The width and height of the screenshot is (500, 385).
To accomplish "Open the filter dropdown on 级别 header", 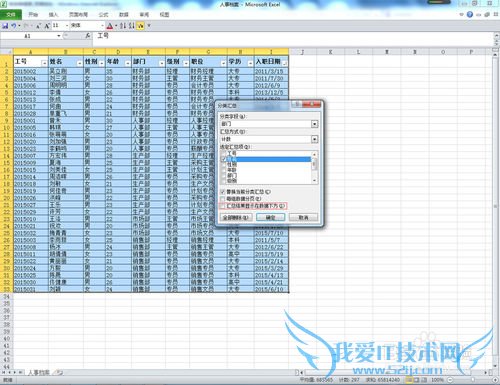I will tap(186, 63).
